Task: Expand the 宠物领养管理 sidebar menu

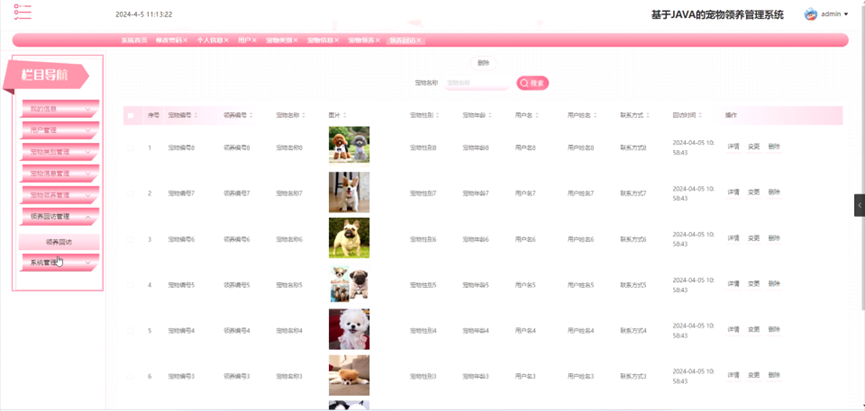Action: coord(60,195)
